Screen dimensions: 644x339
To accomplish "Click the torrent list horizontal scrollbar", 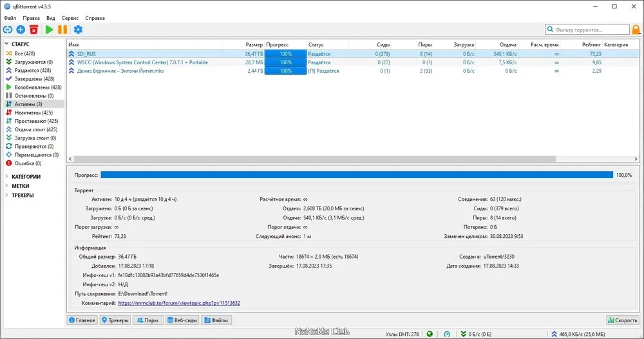I will pos(315,159).
